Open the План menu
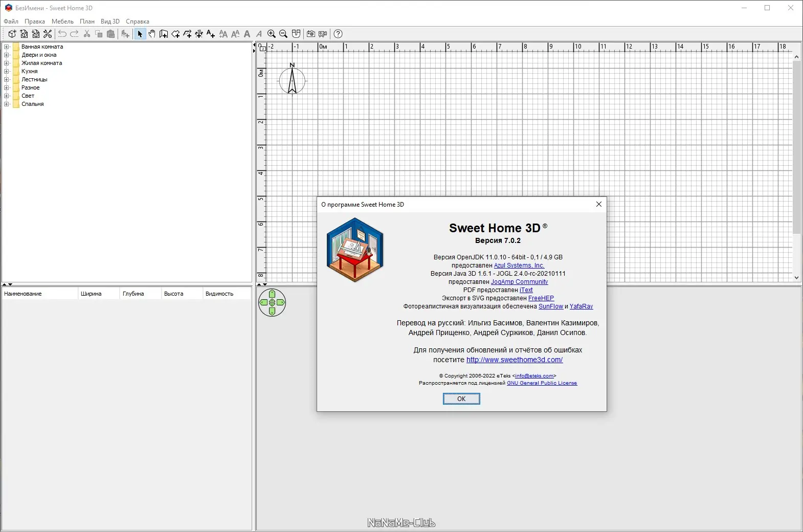The image size is (803, 532). [x=87, y=21]
